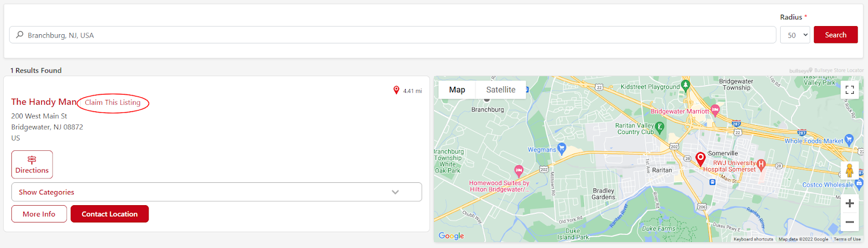The image size is (868, 248).
Task: Click the red location pin in Somerville
Action: click(700, 159)
